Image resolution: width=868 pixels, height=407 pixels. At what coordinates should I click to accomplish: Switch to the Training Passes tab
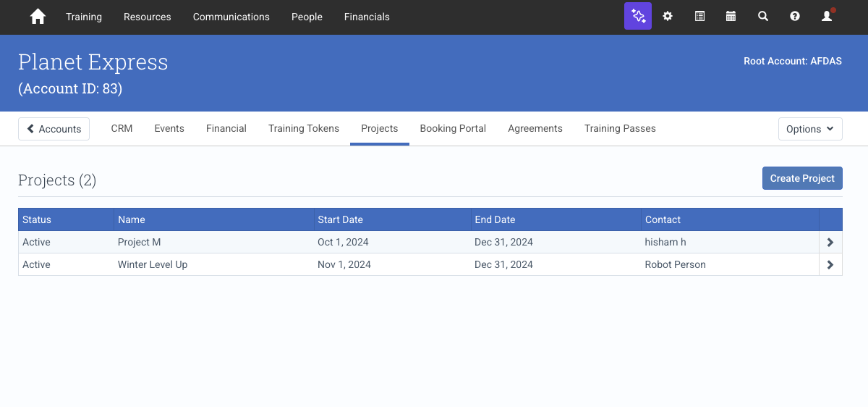point(620,128)
